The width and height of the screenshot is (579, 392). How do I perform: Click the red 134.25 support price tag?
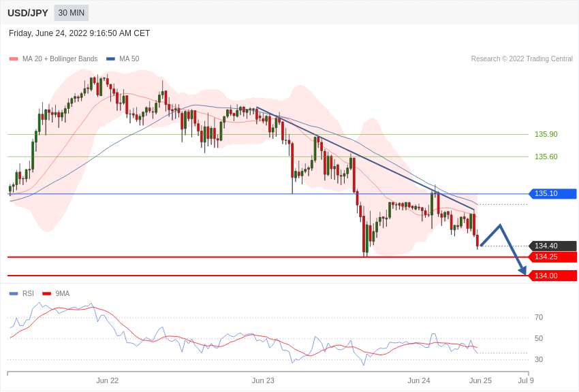[x=553, y=257]
